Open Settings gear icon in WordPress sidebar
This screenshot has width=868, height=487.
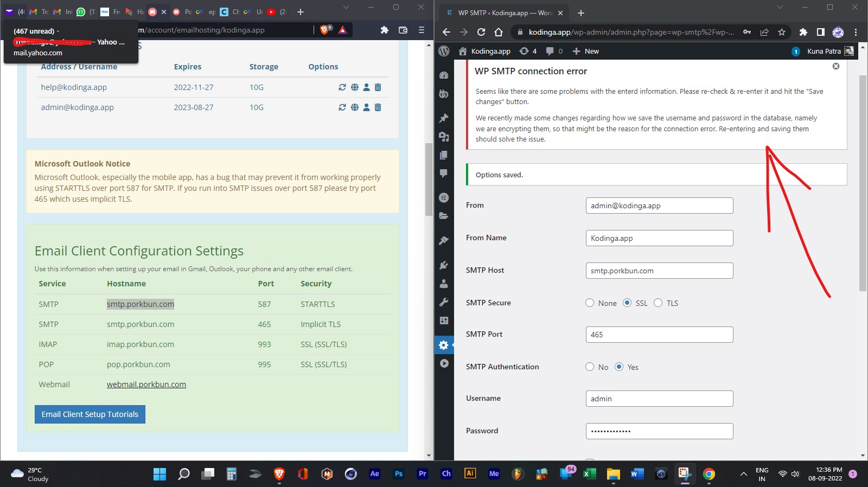[444, 345]
